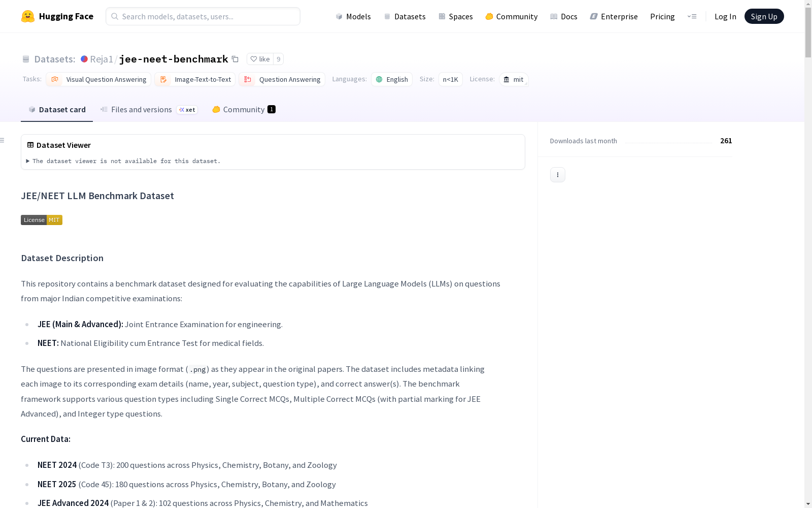
Task: Filter by Image-Text-to-Text task tag
Action: click(x=195, y=79)
